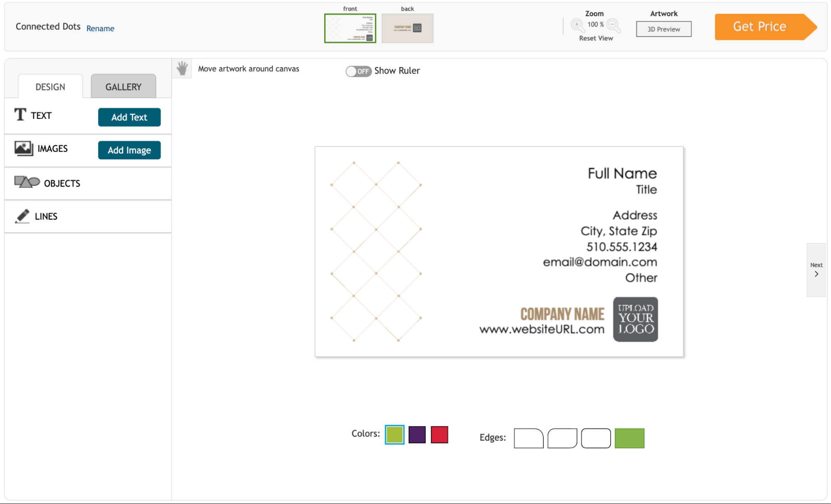Select the back side thumbnail
831x504 pixels.
tap(407, 28)
